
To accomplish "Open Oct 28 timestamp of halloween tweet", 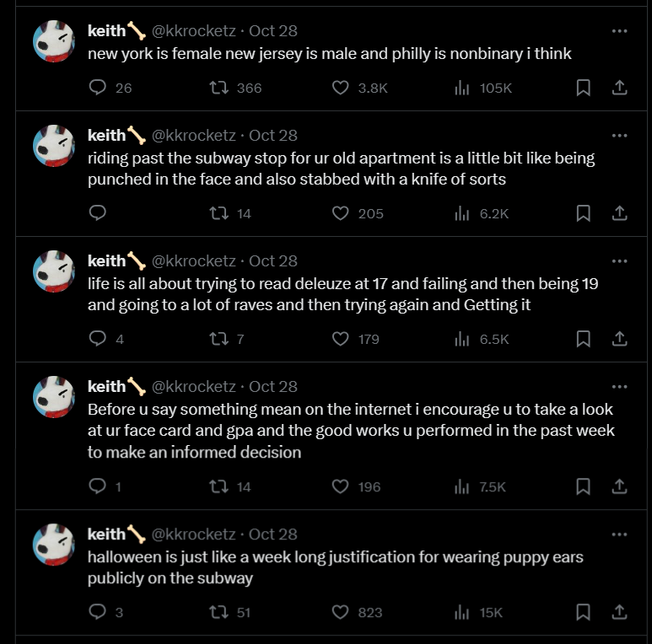I will [272, 534].
